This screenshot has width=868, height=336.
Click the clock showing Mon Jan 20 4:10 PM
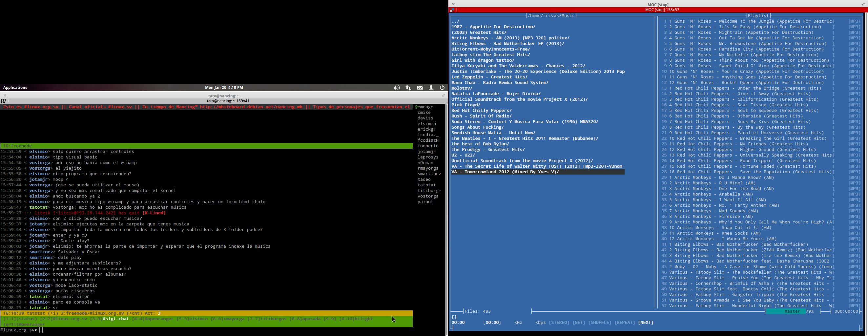tap(224, 88)
